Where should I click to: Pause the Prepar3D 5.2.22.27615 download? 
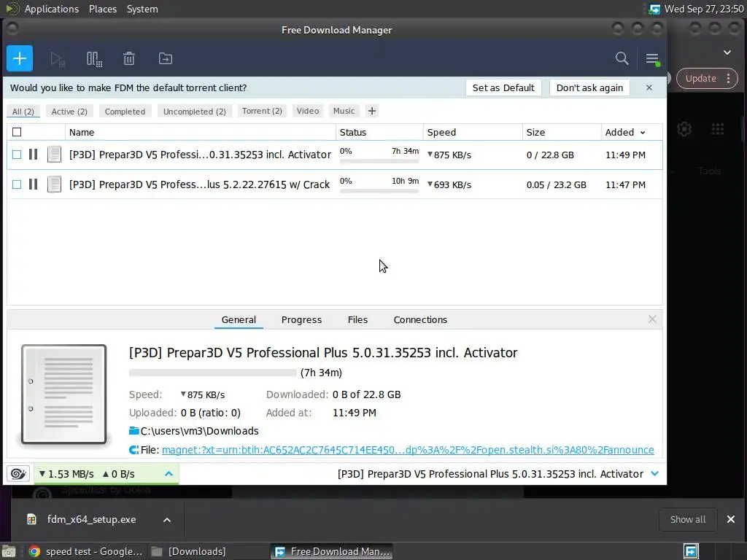(33, 184)
